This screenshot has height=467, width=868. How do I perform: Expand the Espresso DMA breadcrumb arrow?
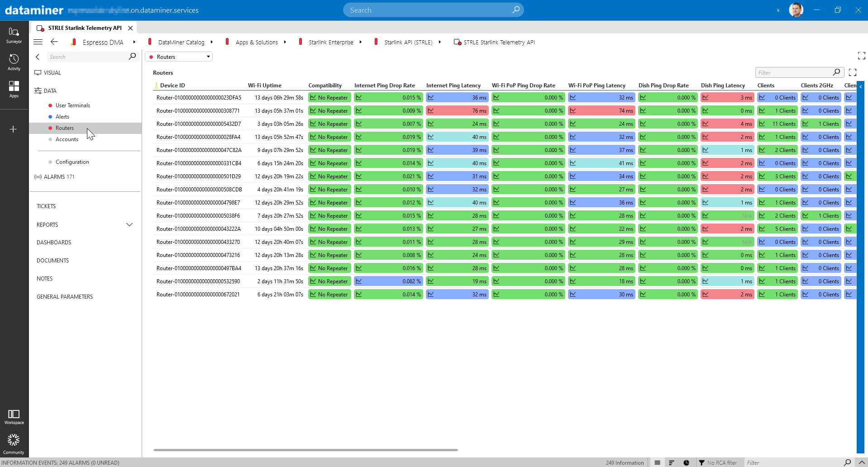(134, 42)
